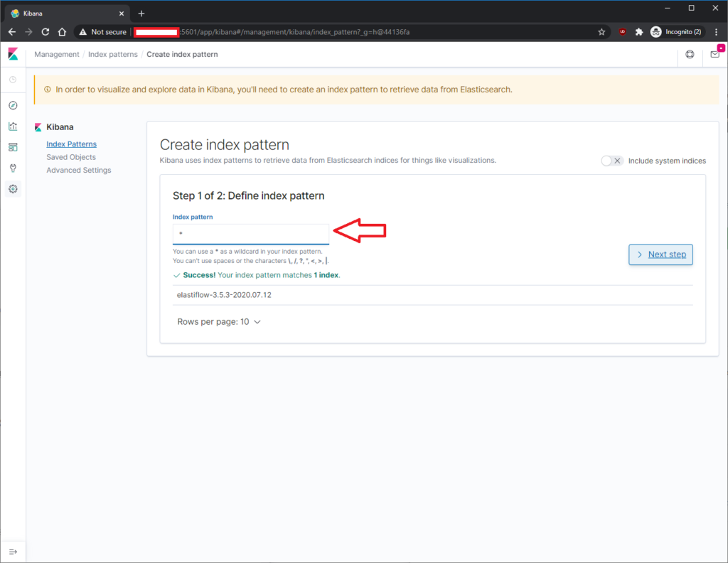Image resolution: width=728 pixels, height=563 pixels.
Task: Click the Not secure warning icon
Action: [x=83, y=32]
